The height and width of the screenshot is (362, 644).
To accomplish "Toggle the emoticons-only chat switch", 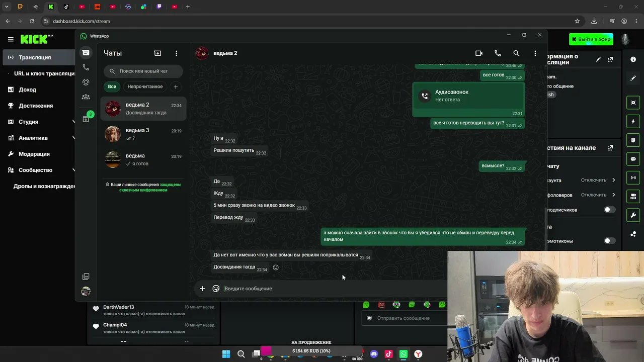I will 609,241.
